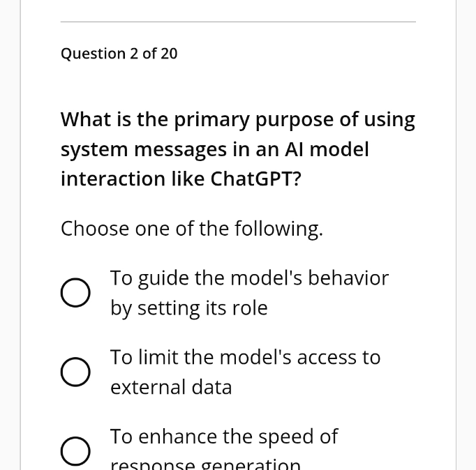The image size is (476, 470).
Task: Click the "by setting its role" text line
Action: pyautogui.click(x=189, y=308)
